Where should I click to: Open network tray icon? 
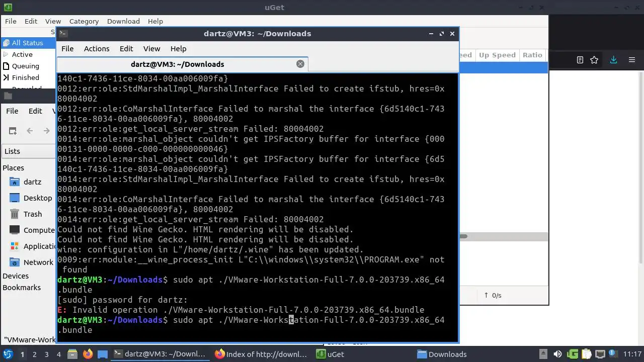tap(600, 354)
